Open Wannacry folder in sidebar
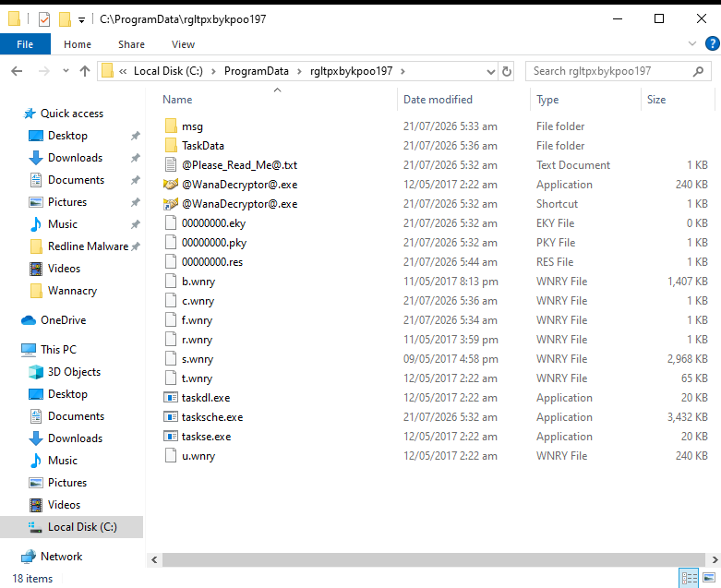This screenshot has height=588, width=721. 72,291
